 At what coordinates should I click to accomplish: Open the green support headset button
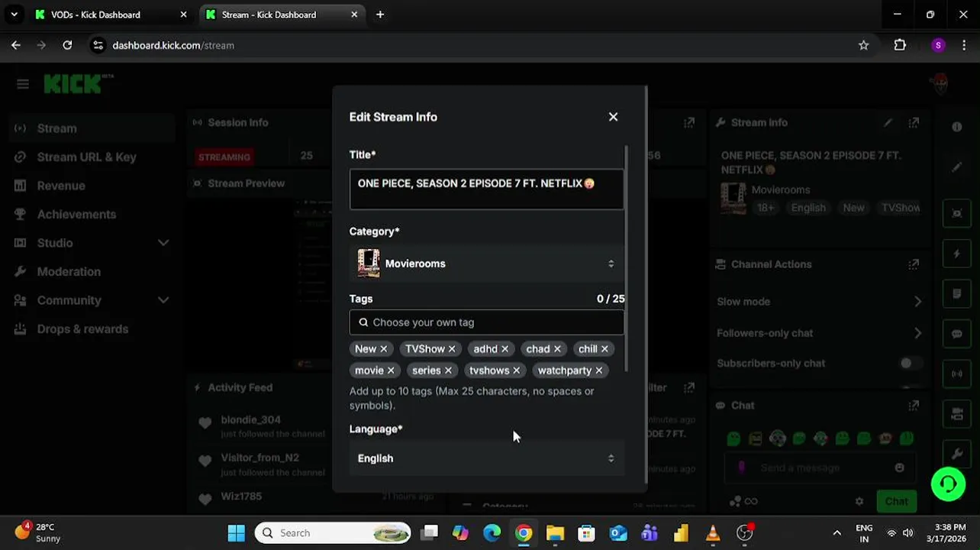point(948,484)
